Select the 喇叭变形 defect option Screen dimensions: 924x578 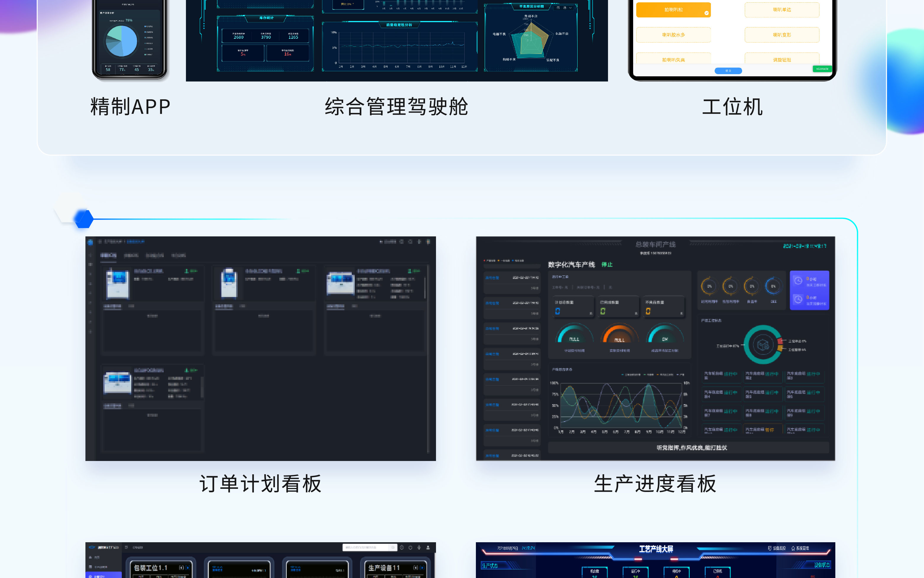[x=782, y=35]
